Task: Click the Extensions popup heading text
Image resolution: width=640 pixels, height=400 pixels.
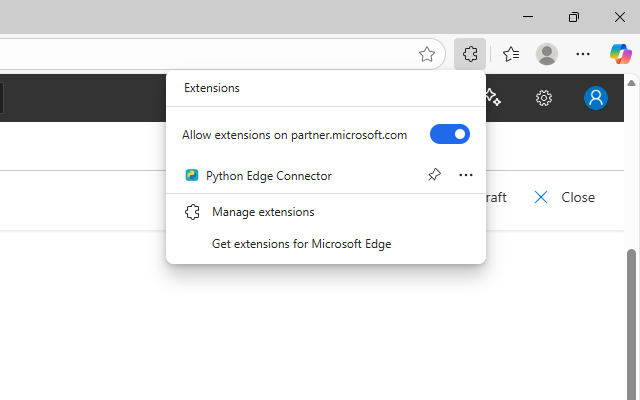Action: [211, 88]
